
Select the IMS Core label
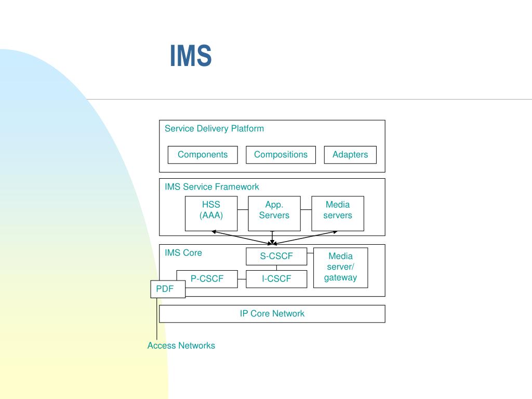183,253
